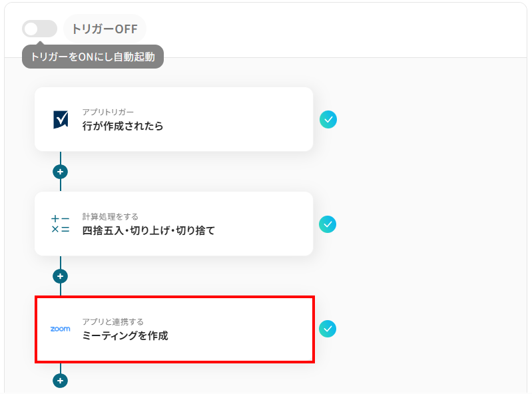Click the 計算処理をする subtitle text
Screen dimensions: 532x394
tap(111, 216)
